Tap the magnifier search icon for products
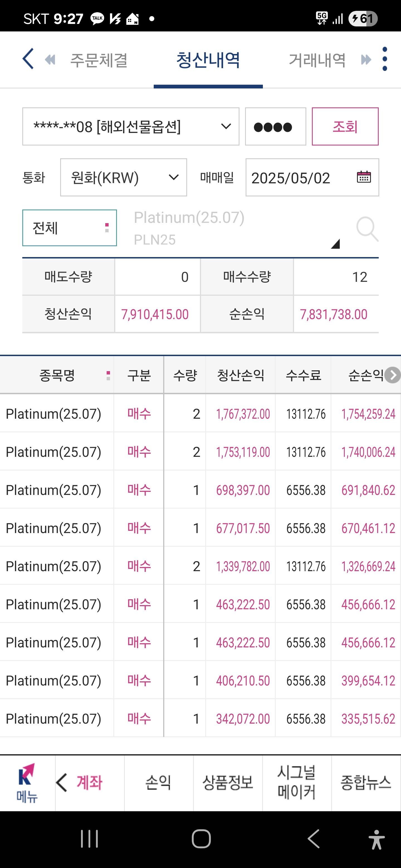 tap(367, 229)
